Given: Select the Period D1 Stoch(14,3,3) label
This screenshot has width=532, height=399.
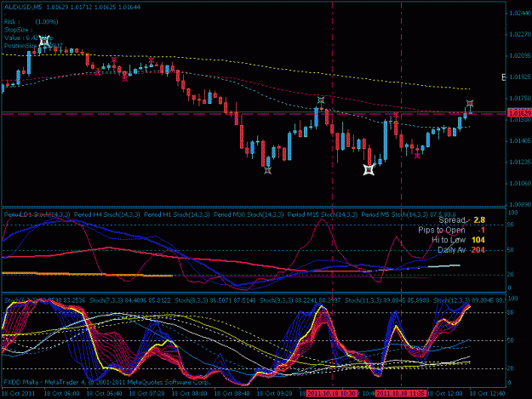Looking at the screenshot, I should click(x=37, y=214).
